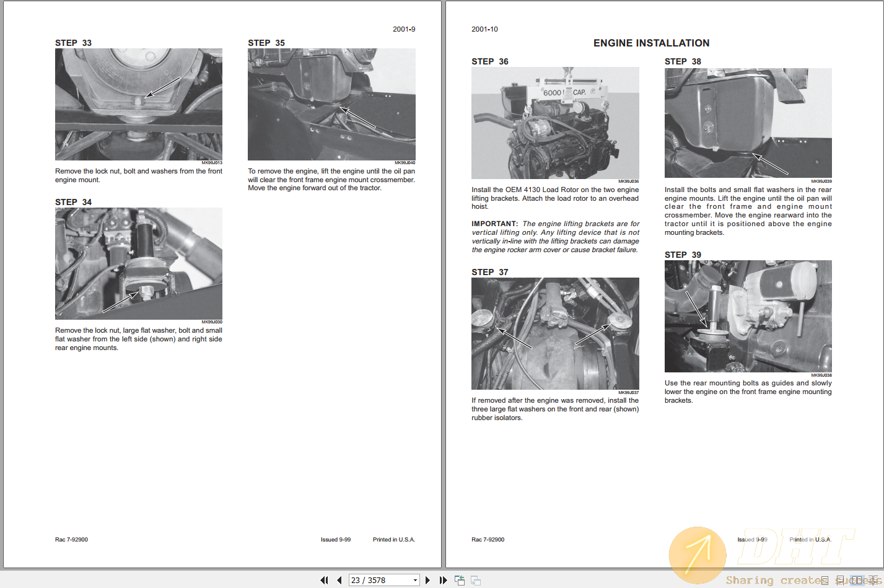Enable continuous scrolling layout icon
The width and height of the screenshot is (884, 588).
pyautogui.click(x=840, y=580)
